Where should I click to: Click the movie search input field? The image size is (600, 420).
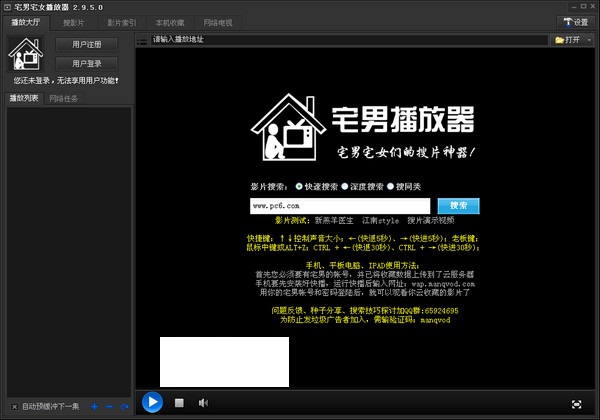coord(340,206)
